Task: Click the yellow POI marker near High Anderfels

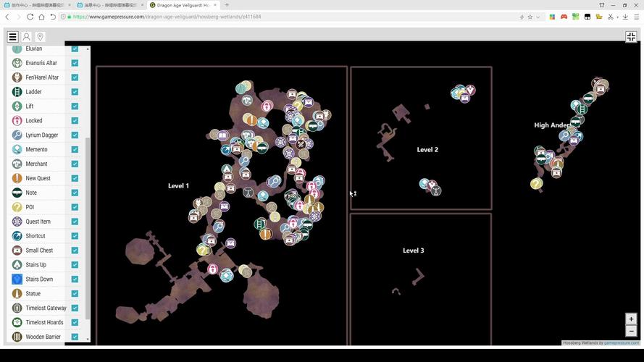Action: click(536, 184)
